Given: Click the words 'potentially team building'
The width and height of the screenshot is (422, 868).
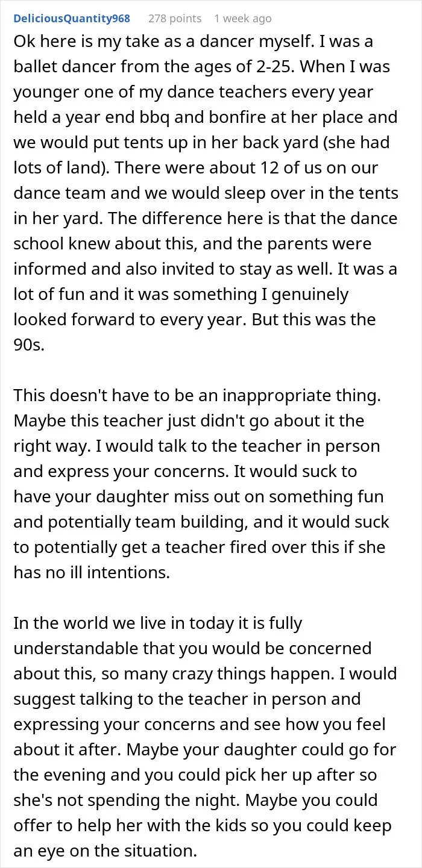Looking at the screenshot, I should coord(141,522).
